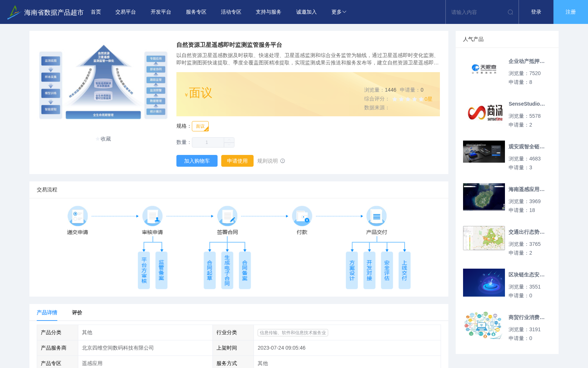588x368 pixels.
Task: Click SenseStudio product title
Action: pos(527,104)
